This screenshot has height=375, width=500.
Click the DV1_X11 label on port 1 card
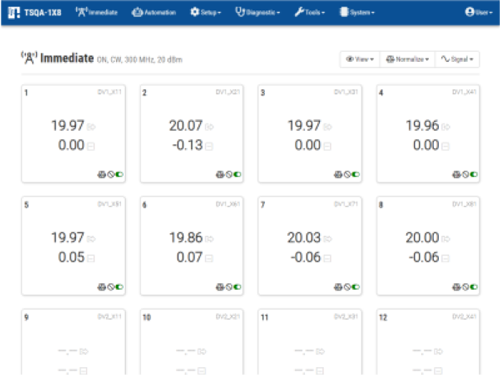[110, 92]
